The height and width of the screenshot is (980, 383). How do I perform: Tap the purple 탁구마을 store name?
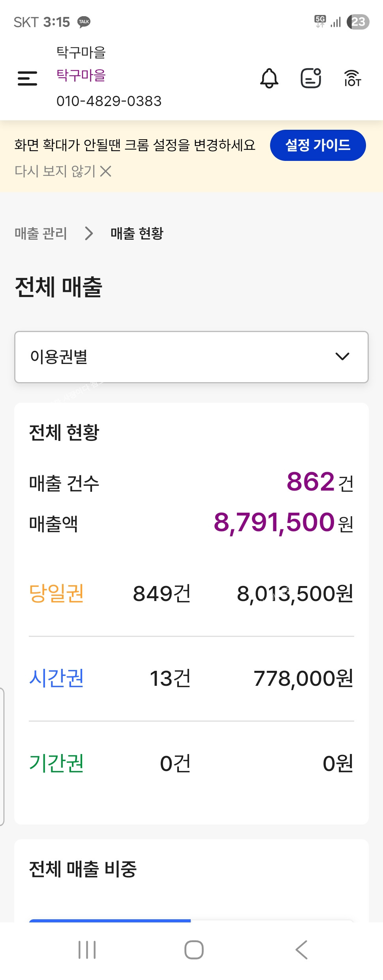coord(81,75)
